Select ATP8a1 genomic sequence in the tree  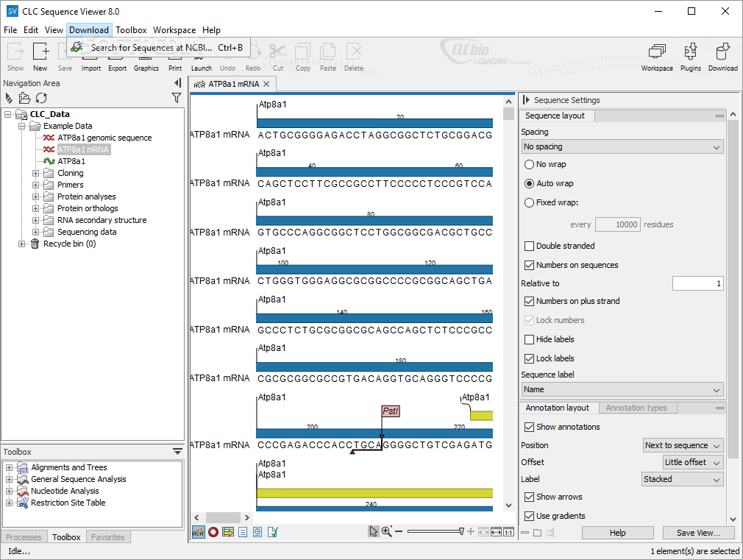[x=104, y=138]
